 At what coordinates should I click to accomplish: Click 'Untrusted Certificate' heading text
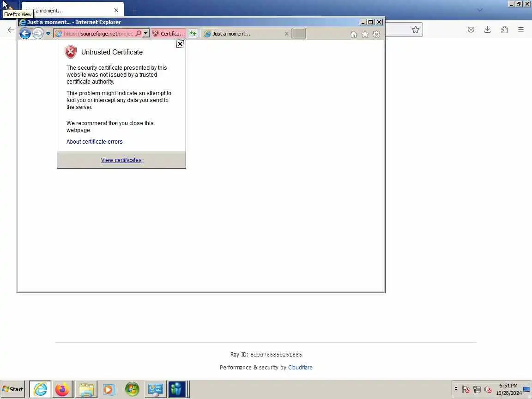coord(112,52)
